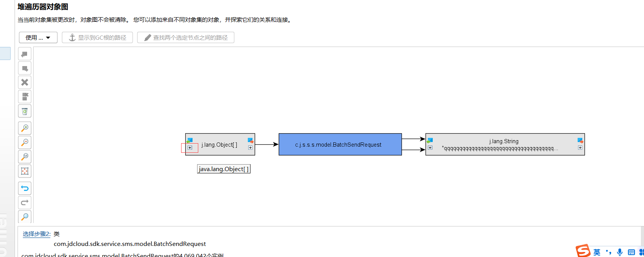644x257 pixels.
Task: Click the zoom in magnifier icon
Action: point(25,128)
